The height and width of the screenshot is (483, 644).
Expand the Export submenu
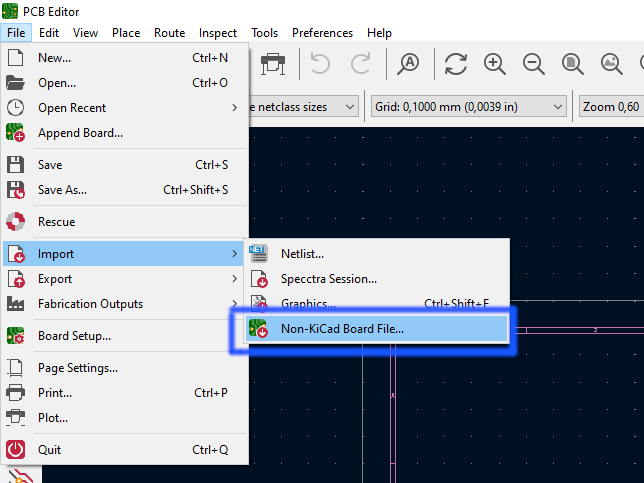coord(124,279)
